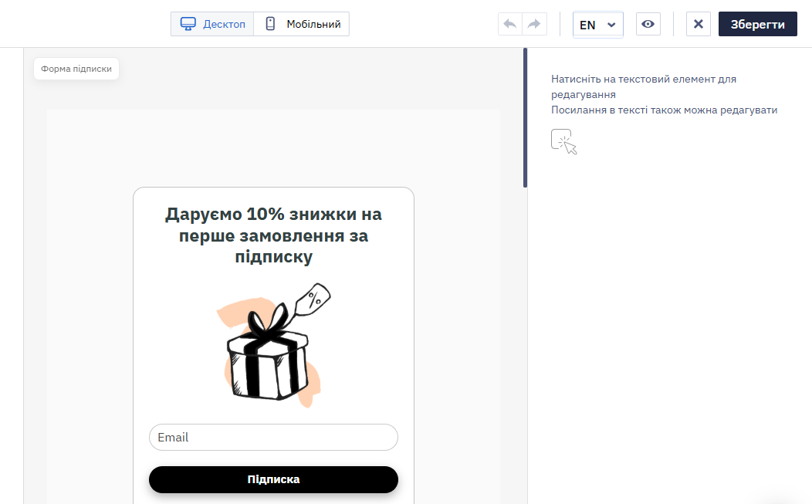Switch to Мобільний view tab
The image size is (812, 504).
301,25
